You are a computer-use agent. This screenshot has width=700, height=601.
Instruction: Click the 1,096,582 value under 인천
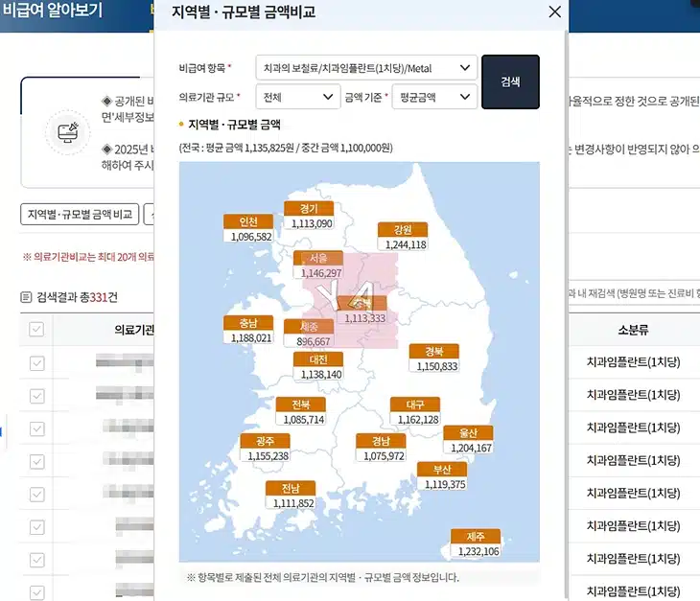pyautogui.click(x=251, y=237)
